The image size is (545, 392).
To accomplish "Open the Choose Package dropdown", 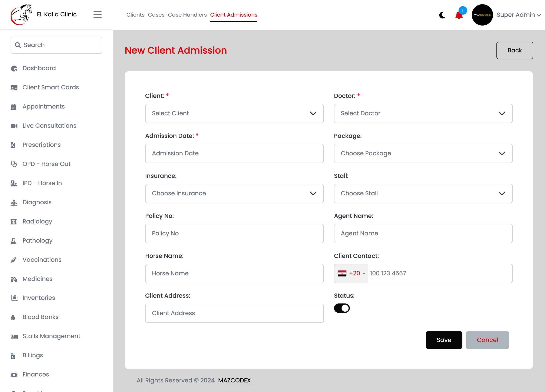I will coord(423,153).
